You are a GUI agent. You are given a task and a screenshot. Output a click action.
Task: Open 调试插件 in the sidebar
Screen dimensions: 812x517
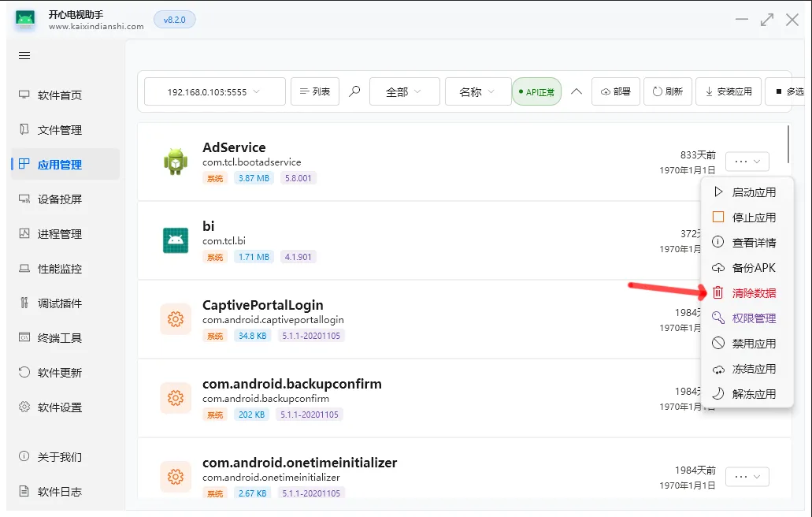coord(65,303)
